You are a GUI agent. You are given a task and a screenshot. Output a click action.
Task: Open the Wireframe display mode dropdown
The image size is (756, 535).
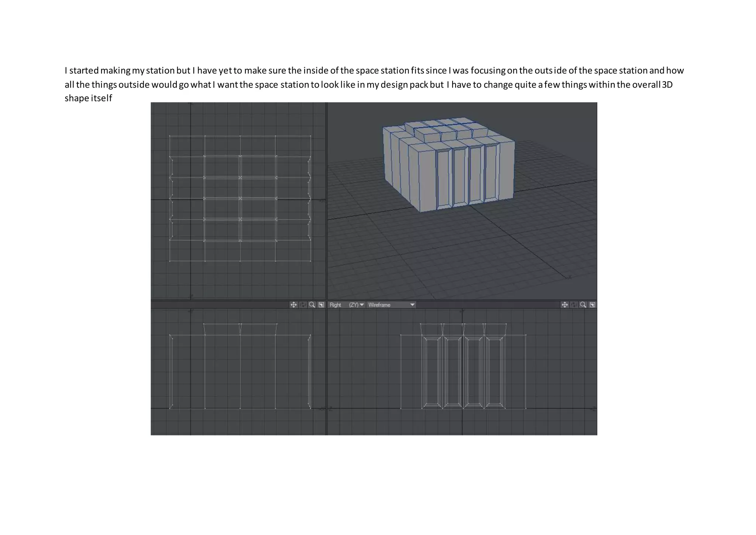click(391, 305)
